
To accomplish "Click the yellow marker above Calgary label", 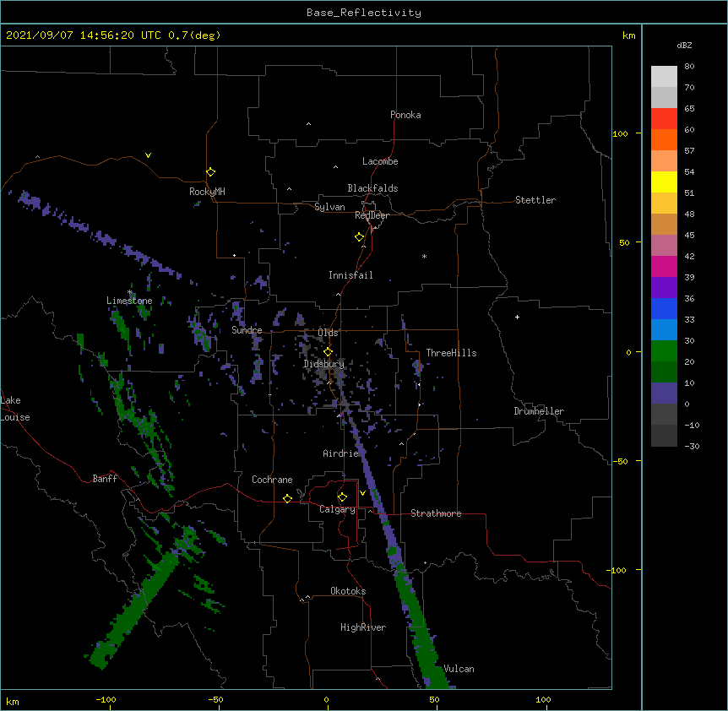I will (342, 497).
